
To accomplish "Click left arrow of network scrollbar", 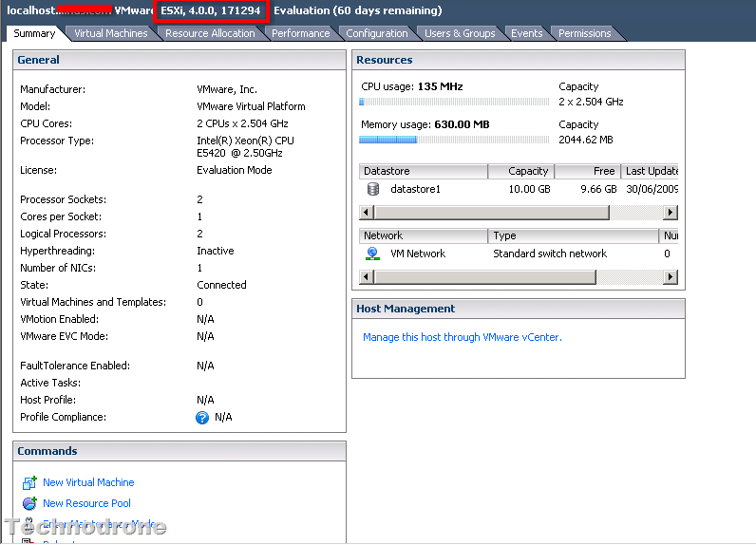I will click(x=367, y=276).
